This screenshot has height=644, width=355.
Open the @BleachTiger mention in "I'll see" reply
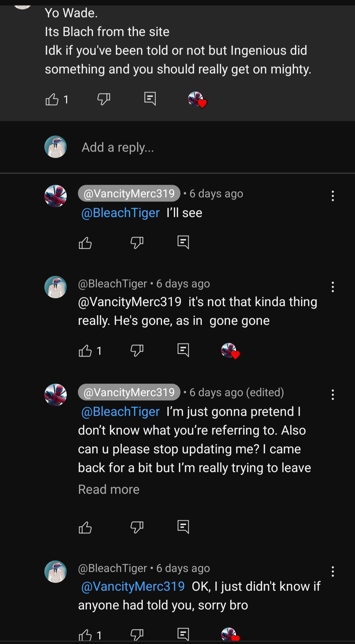[120, 213]
